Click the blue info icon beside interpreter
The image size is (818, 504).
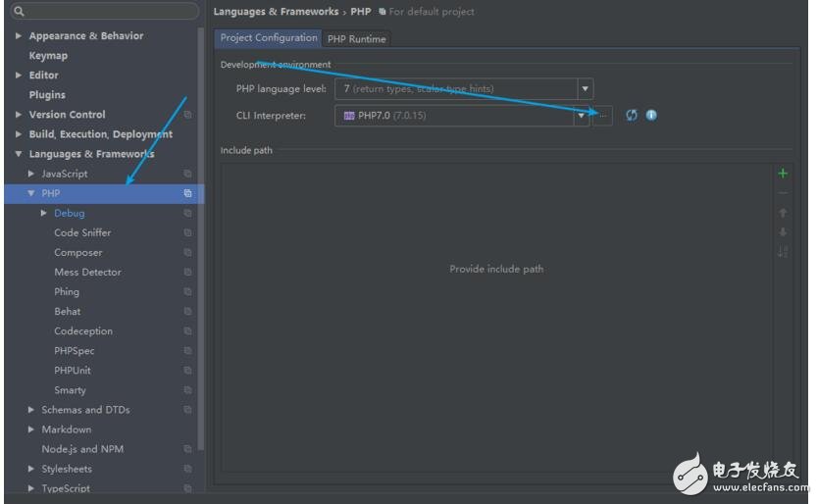pyautogui.click(x=651, y=116)
